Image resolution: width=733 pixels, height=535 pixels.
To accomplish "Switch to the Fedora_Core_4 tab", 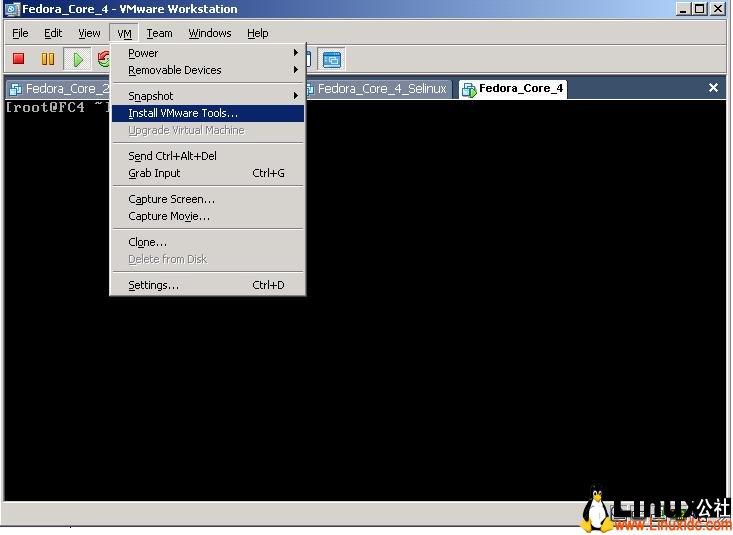I will (513, 89).
